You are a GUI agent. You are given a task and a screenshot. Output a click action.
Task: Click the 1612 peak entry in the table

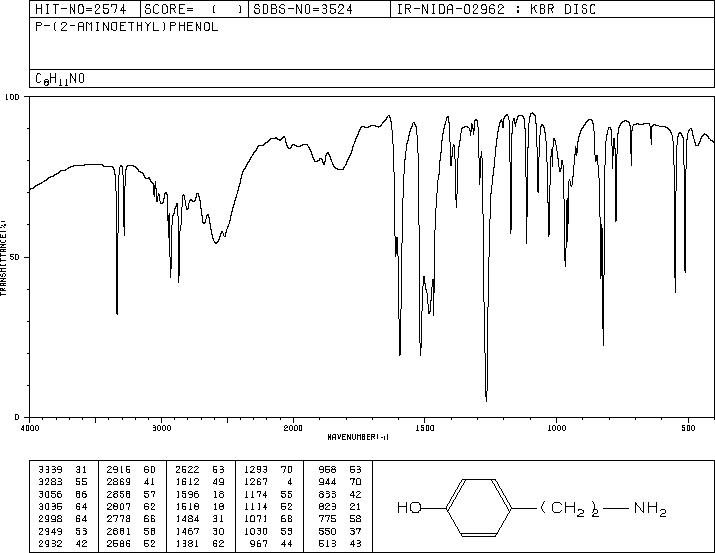click(200, 482)
